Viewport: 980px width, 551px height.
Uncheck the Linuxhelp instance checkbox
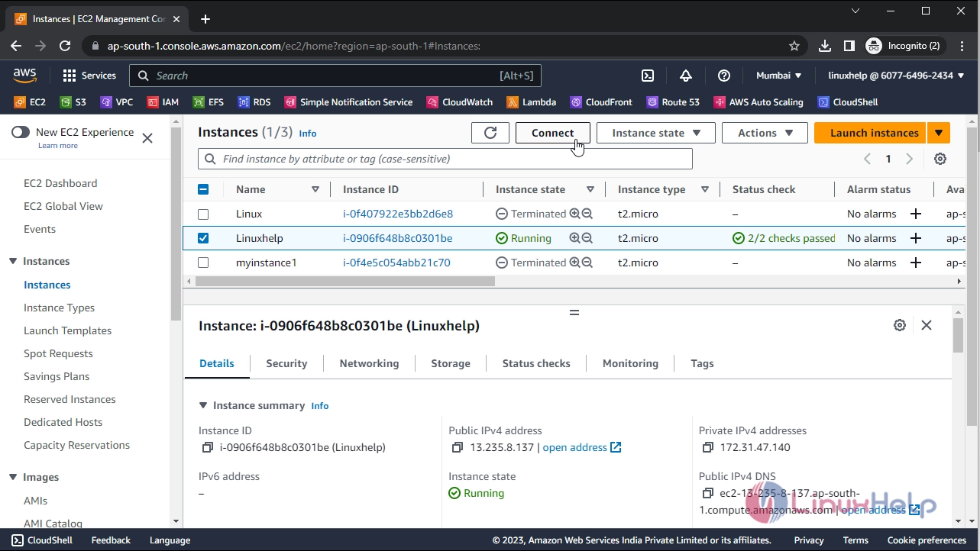[203, 238]
